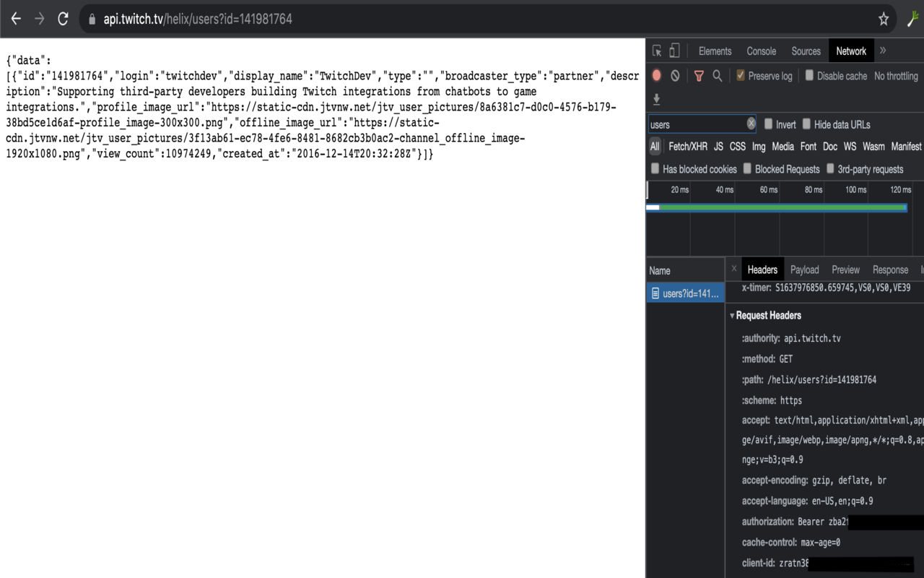Filter requests by CSS
The height and width of the screenshot is (578, 924).
tap(737, 147)
